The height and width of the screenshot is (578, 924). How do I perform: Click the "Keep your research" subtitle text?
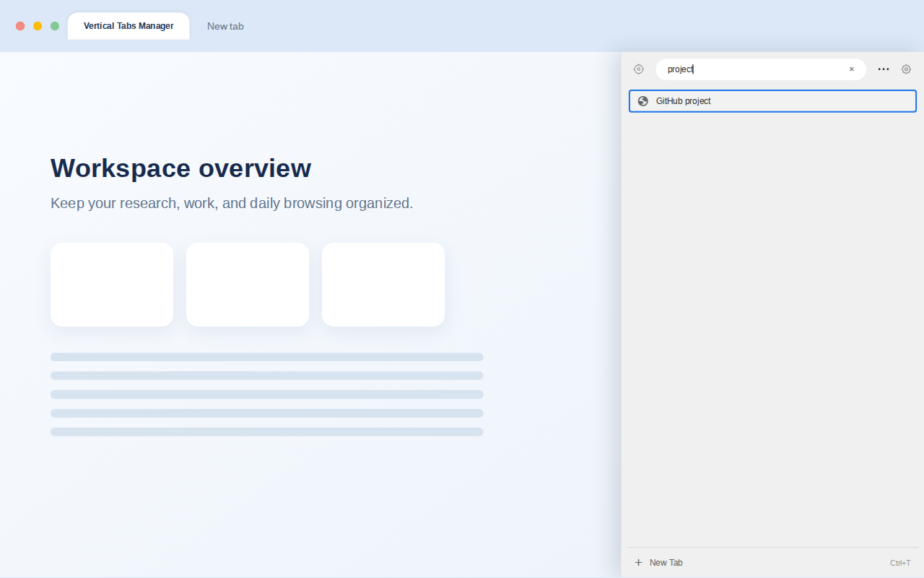point(232,203)
